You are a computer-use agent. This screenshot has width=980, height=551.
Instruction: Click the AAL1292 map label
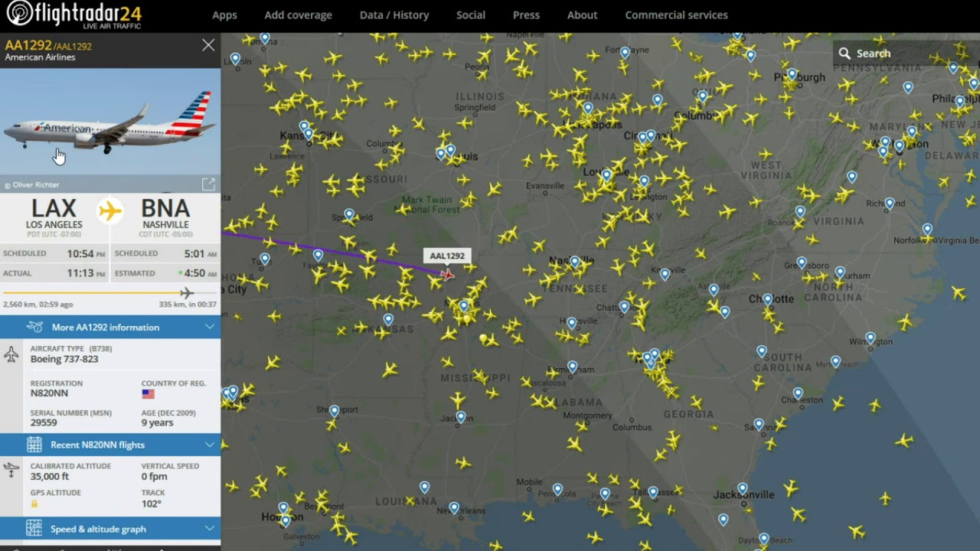coord(447,256)
